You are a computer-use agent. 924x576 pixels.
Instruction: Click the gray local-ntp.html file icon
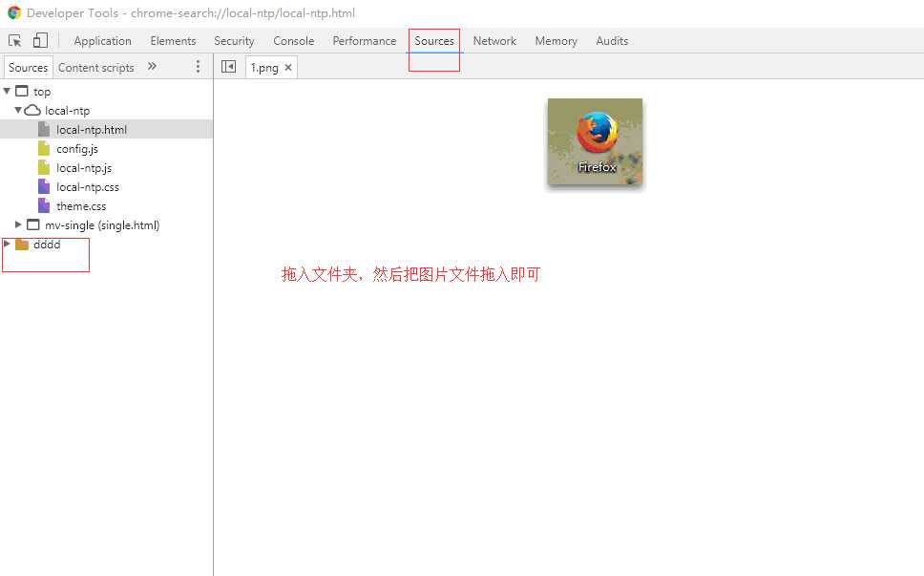pos(44,129)
